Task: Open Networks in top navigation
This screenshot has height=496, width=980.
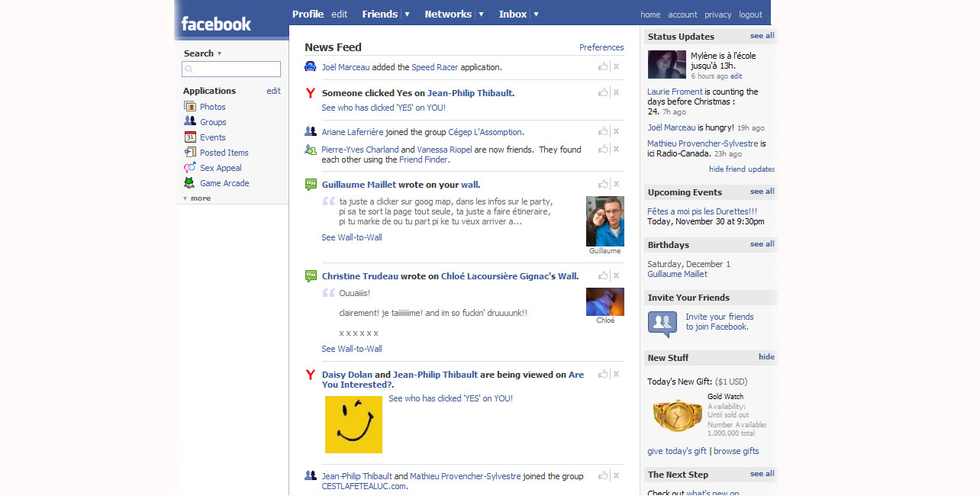Action: 448,14
